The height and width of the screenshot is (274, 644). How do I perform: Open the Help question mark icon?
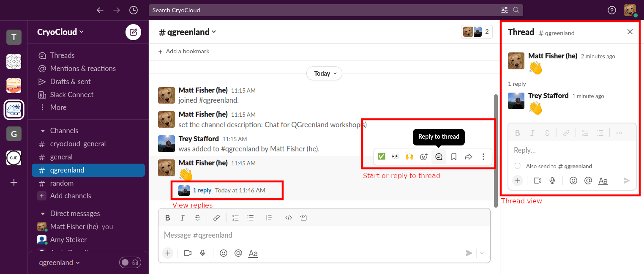point(611,10)
